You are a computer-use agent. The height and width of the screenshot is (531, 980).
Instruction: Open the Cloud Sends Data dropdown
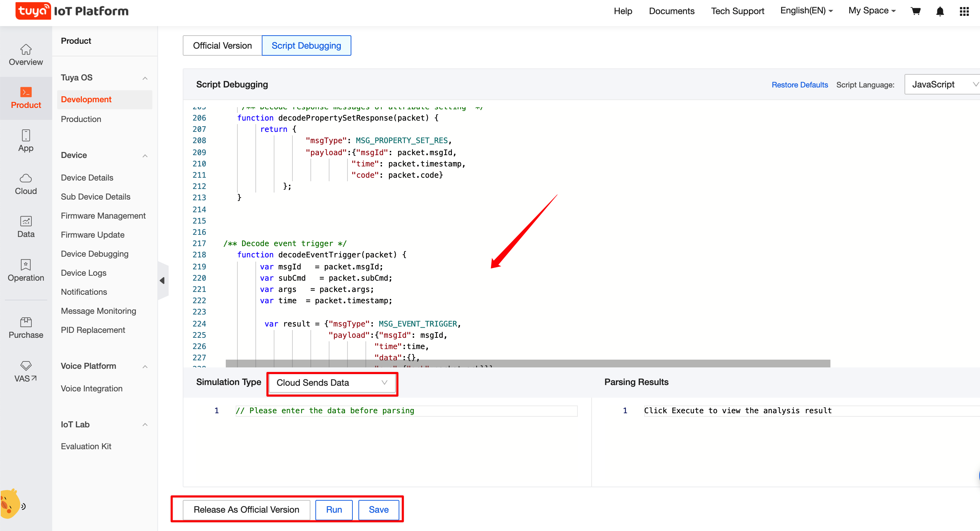(331, 383)
